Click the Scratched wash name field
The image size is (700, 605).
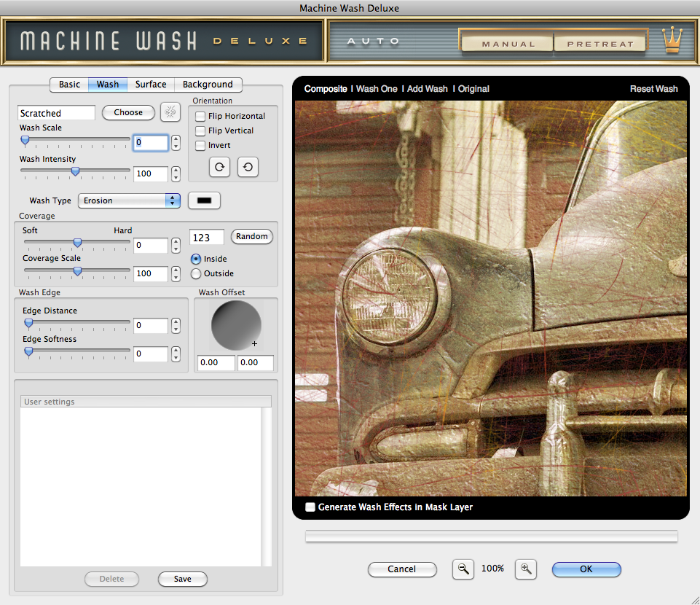[x=56, y=113]
